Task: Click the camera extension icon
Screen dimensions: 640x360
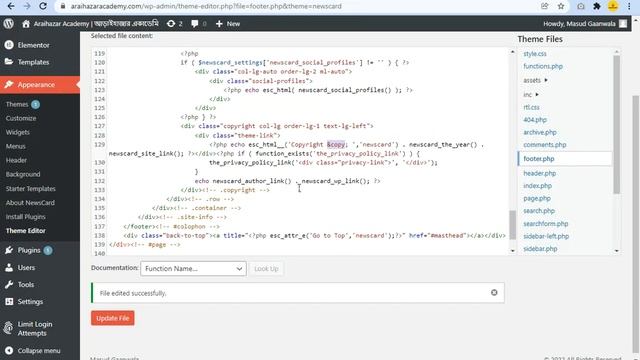Action: pos(581,6)
